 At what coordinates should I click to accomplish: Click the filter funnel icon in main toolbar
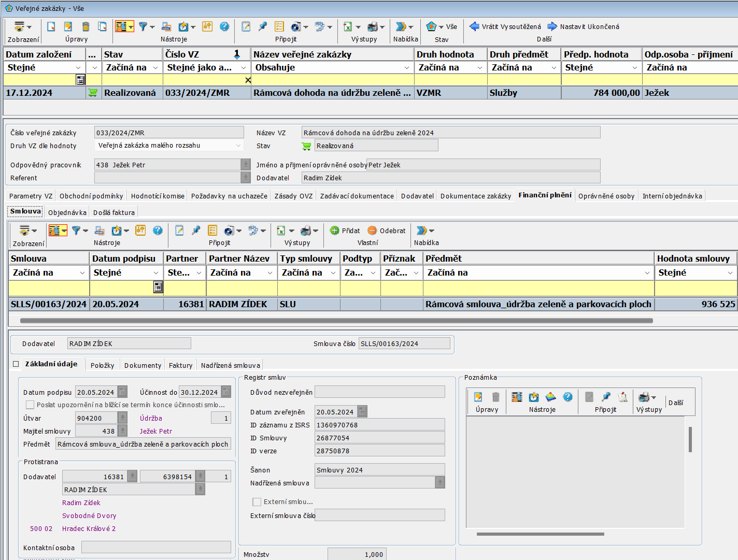[x=143, y=26]
